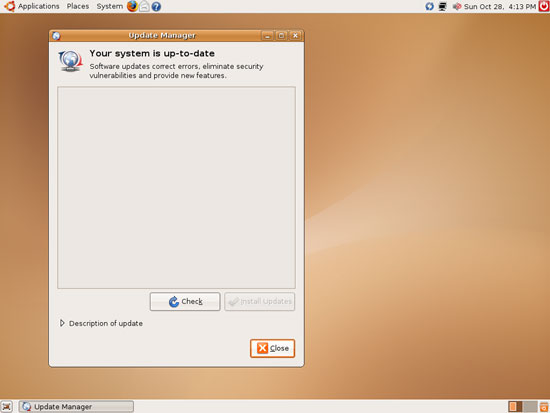This screenshot has height=413, width=550.
Task: Click the Show Desktop icon in bottom panel
Action: [6, 406]
